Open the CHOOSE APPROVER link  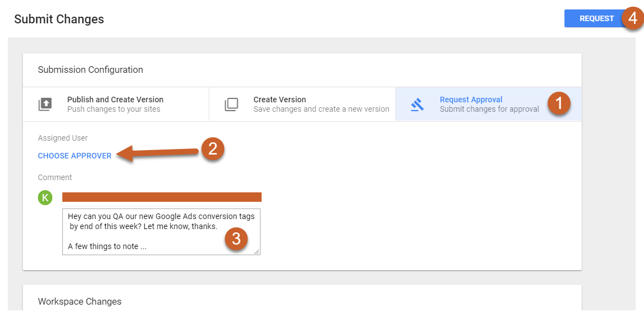tap(75, 156)
